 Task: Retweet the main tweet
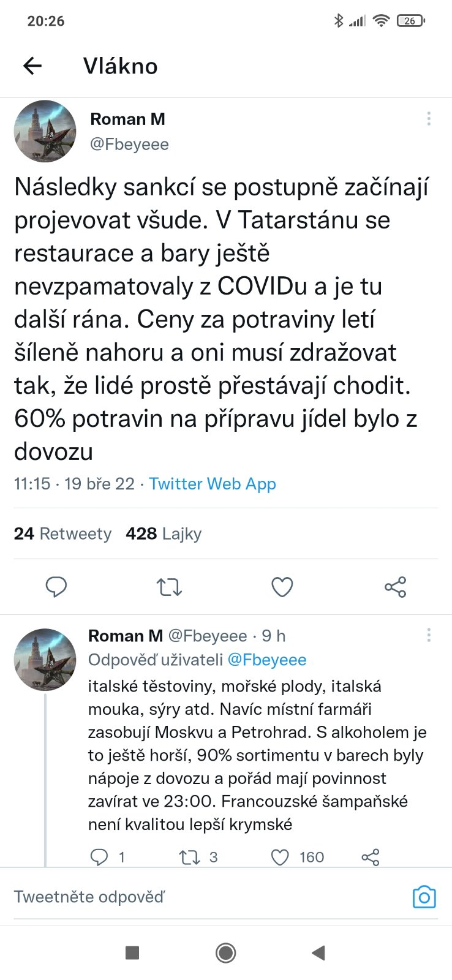click(169, 587)
